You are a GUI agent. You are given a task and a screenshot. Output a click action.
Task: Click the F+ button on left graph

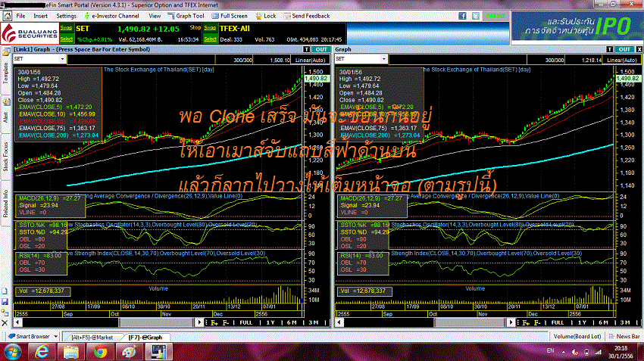point(214,323)
